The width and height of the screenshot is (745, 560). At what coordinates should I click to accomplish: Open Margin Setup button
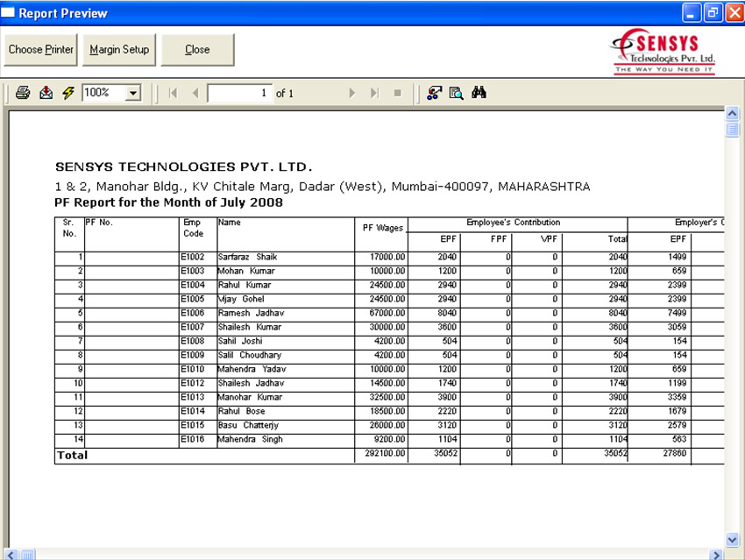[119, 49]
